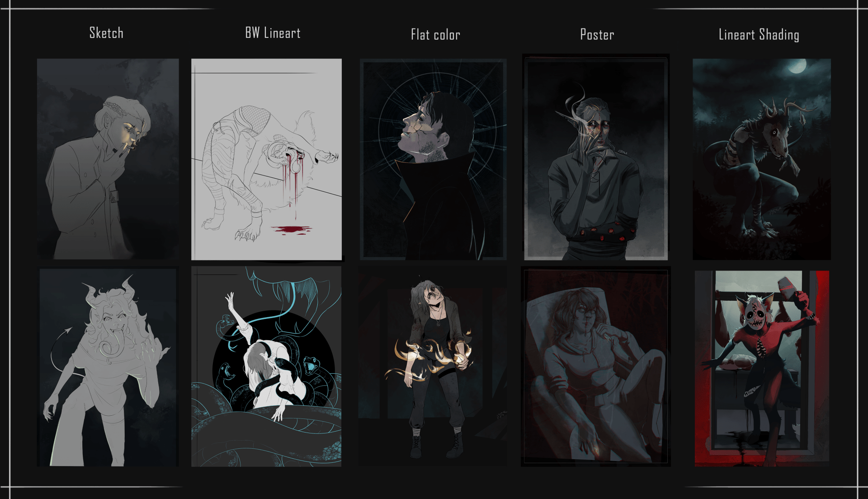Click the cigarette in smoking man sketch
This screenshot has height=499, width=868.
[127, 147]
